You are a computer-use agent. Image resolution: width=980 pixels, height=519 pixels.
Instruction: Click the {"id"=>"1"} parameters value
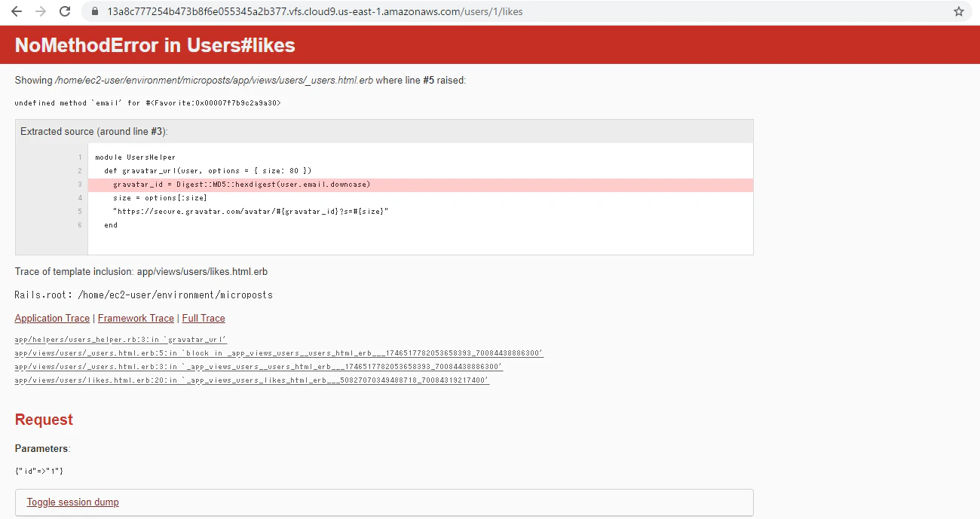tap(39, 471)
